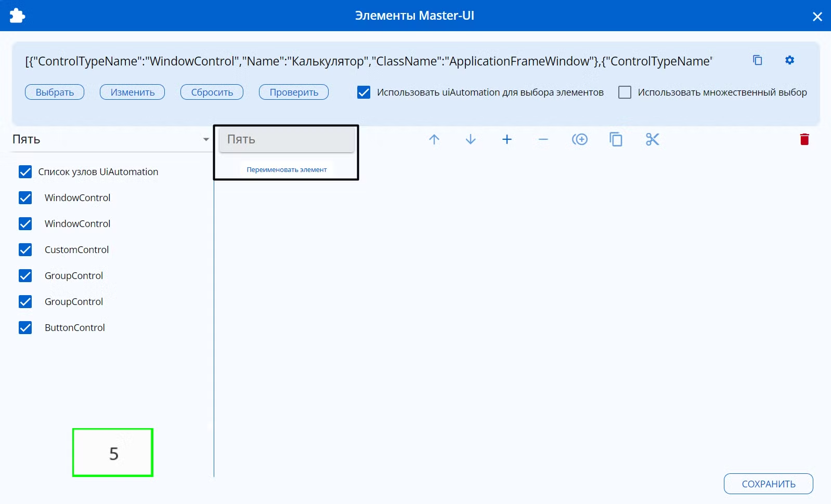Toggle the 'Список узлов UiAutomation' checkbox
Image resolution: width=831 pixels, height=504 pixels.
click(x=25, y=172)
